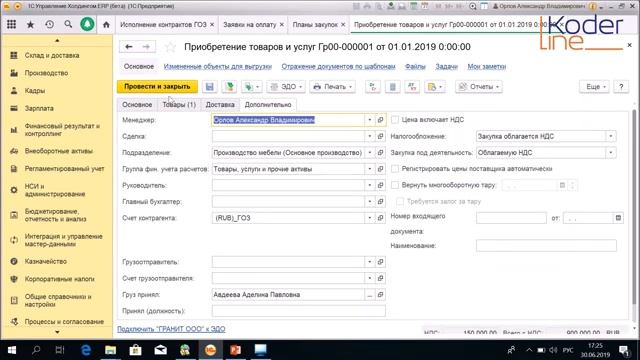Open ЭДО menu button
Screen dimensions: 640x360
286,87
